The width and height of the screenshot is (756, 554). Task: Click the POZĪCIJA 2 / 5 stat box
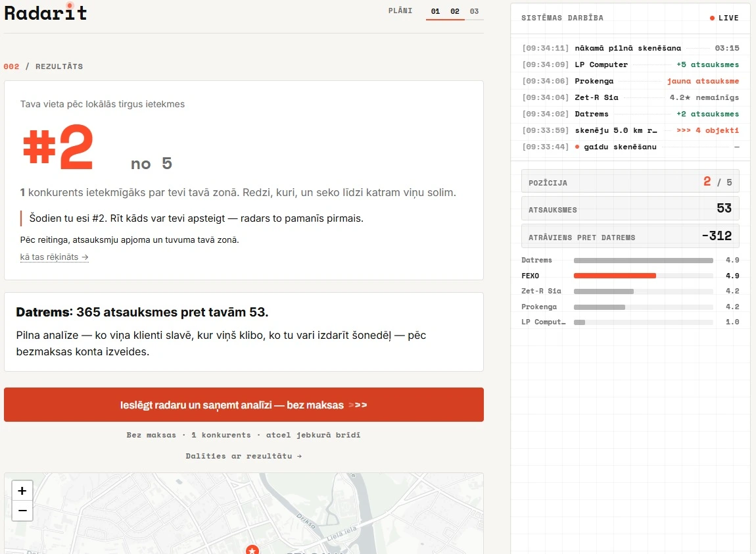[630, 182]
